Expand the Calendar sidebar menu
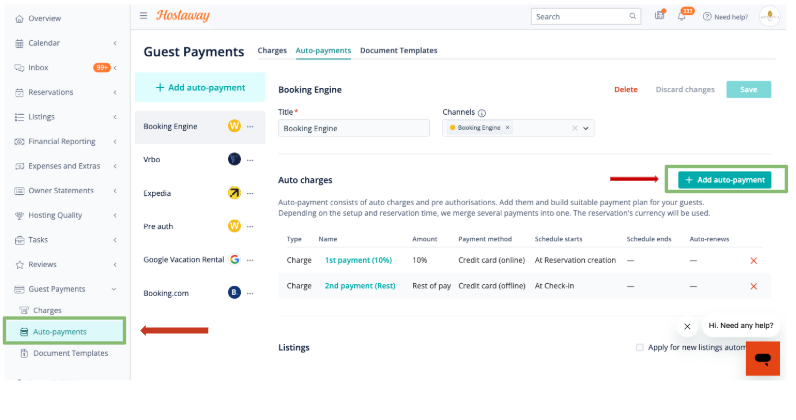 (x=115, y=43)
